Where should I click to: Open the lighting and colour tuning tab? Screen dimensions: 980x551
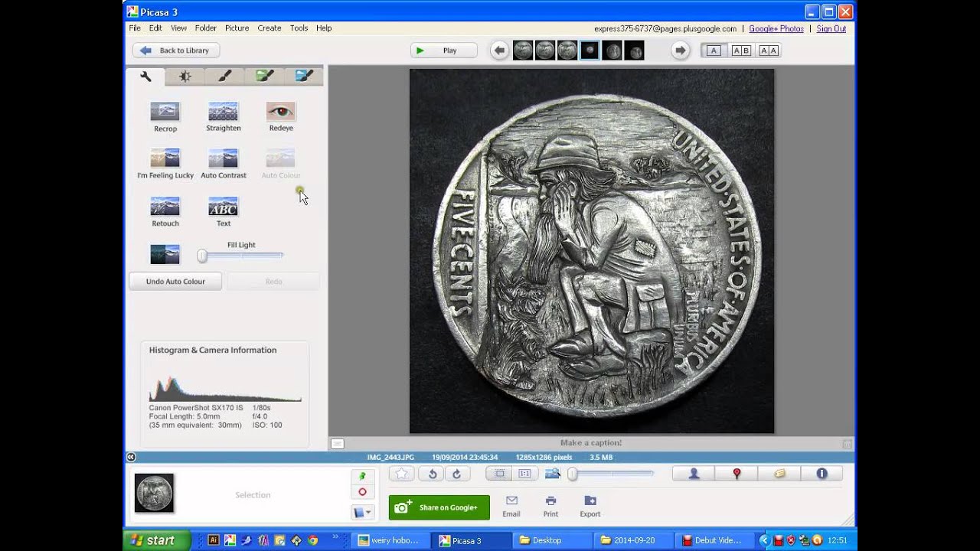pos(185,77)
